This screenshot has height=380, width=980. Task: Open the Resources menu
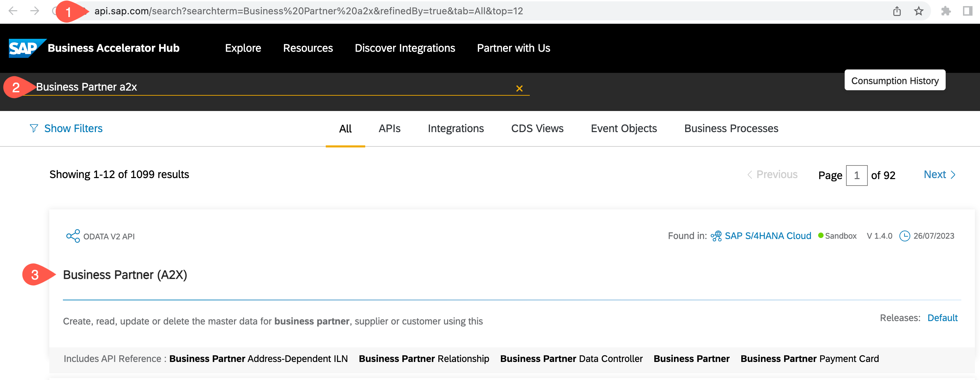[308, 48]
